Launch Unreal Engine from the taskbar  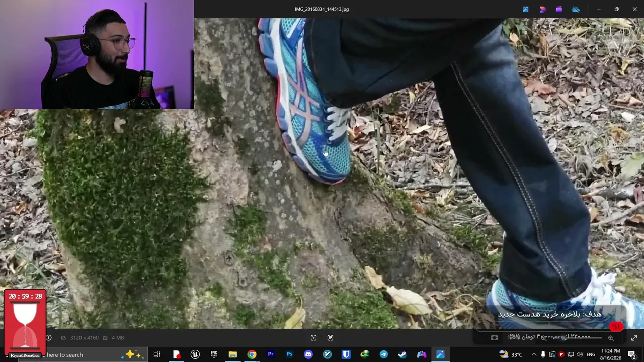click(195, 355)
